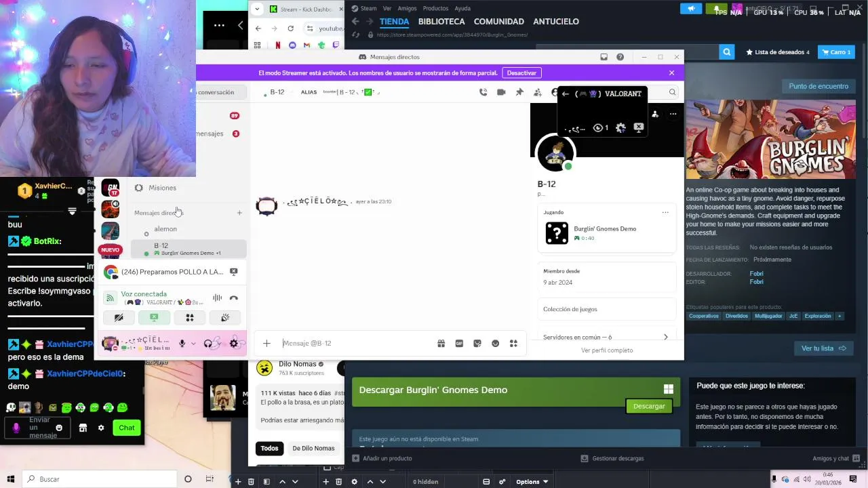The width and height of the screenshot is (868, 488).
Task: Deactivate Streamer mode via Desactivar button
Action: 521,73
